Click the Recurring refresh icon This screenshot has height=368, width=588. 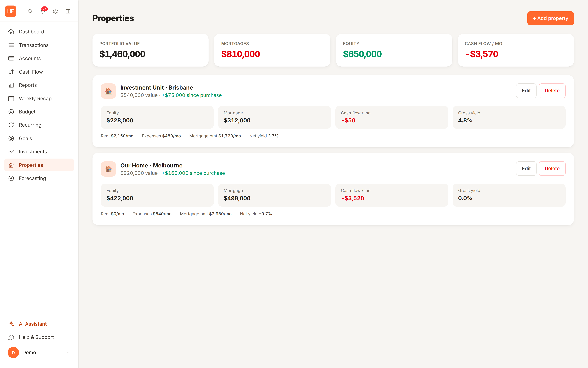[x=11, y=125]
